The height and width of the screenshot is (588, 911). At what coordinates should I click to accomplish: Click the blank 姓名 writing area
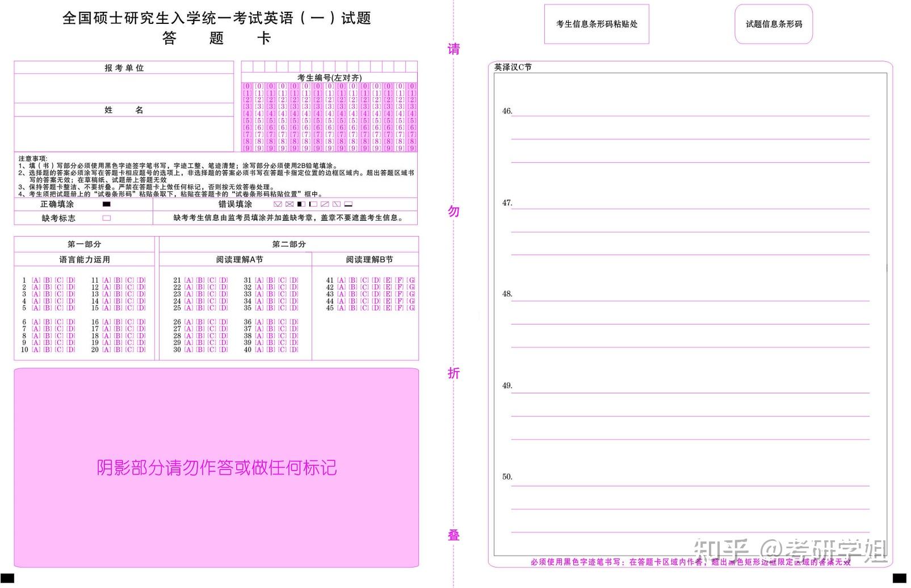[124, 133]
